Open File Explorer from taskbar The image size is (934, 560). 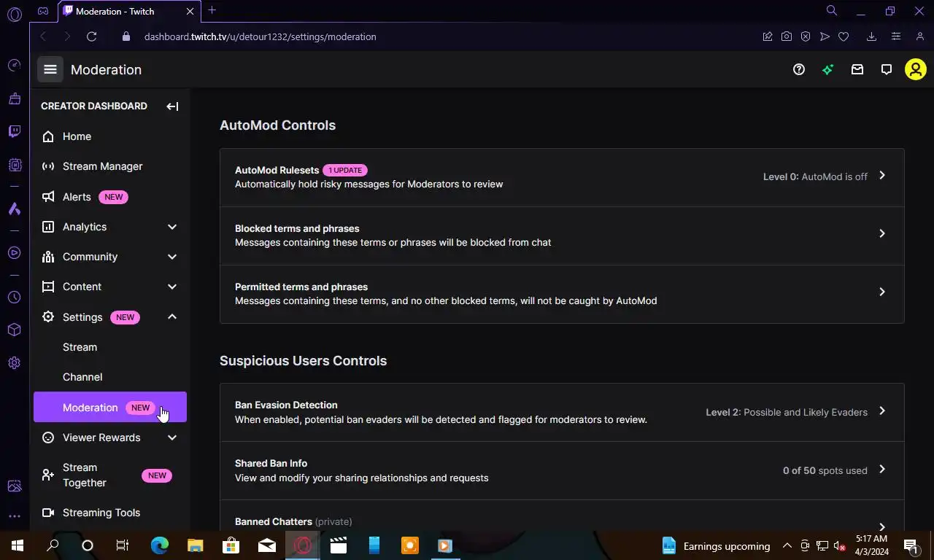pos(196,545)
